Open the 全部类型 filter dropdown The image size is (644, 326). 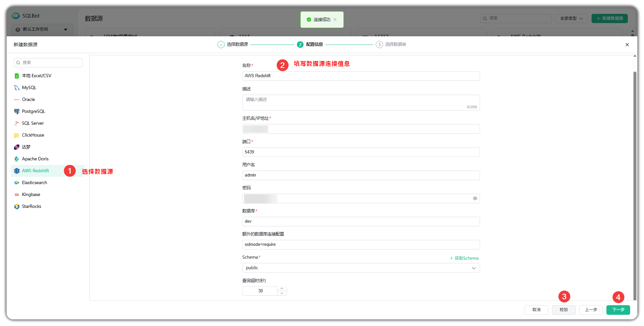pyautogui.click(x=571, y=18)
